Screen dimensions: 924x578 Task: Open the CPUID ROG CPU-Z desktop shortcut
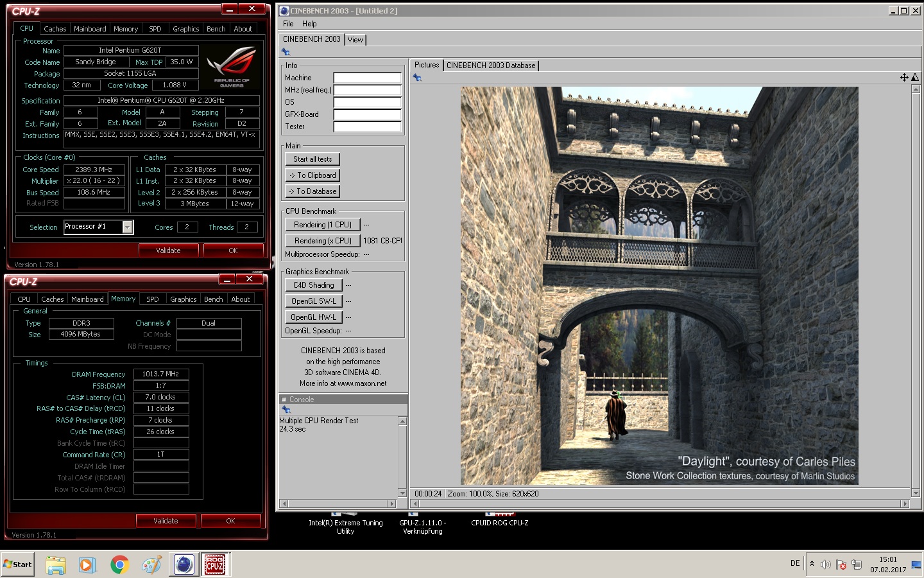(500, 519)
